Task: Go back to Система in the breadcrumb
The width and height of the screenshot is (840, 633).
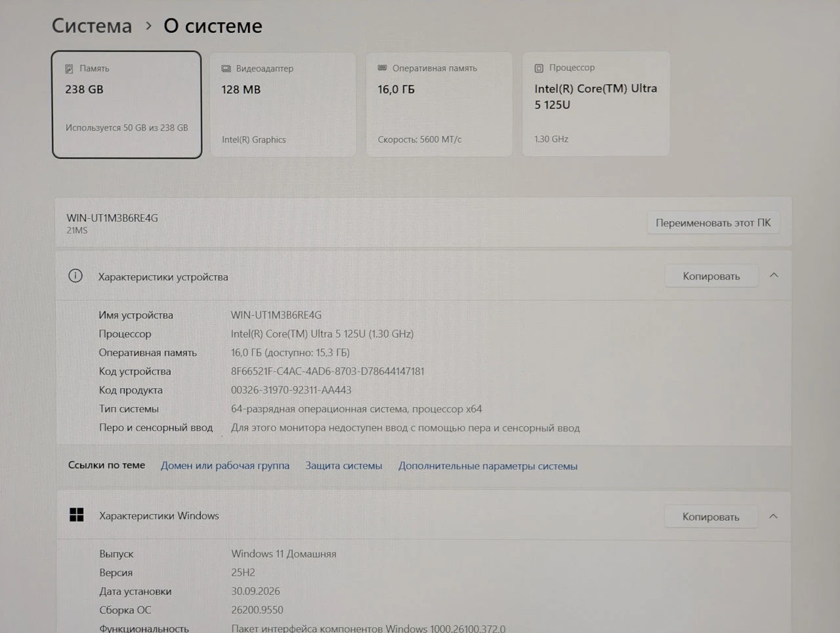Action: (x=92, y=26)
